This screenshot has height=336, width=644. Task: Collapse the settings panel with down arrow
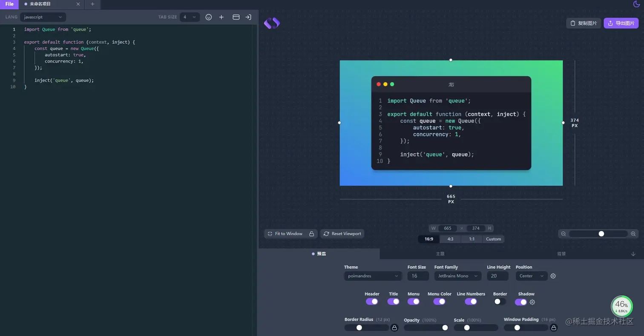tap(633, 254)
